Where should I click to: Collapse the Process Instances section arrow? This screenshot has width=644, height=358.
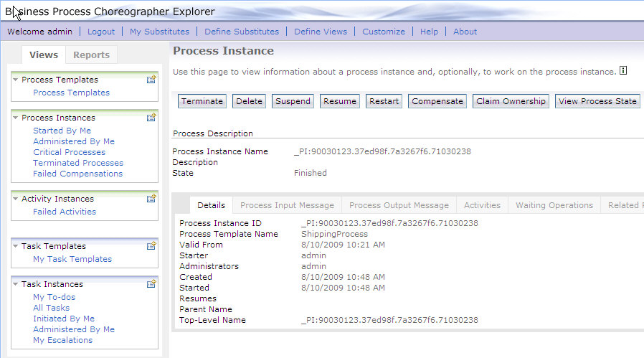(16, 118)
